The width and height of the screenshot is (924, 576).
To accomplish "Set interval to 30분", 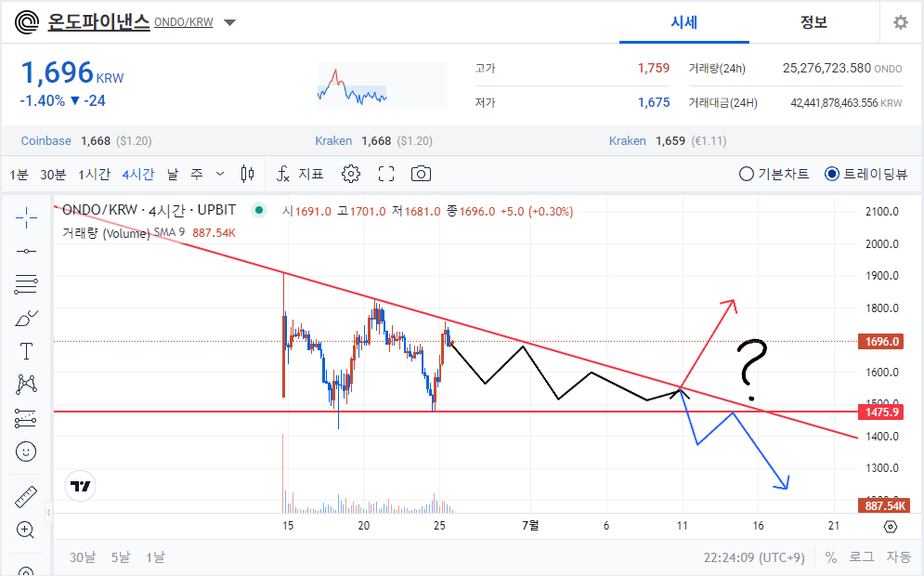I will tap(53, 175).
